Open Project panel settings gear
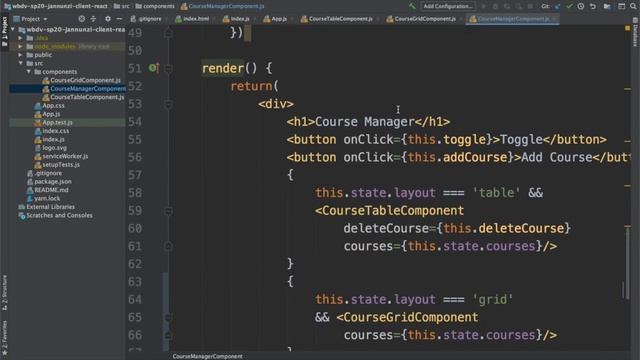The image size is (640, 360). tap(108, 19)
